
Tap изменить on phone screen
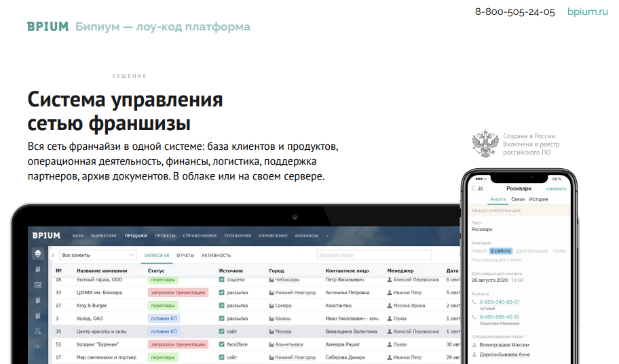[x=556, y=189]
